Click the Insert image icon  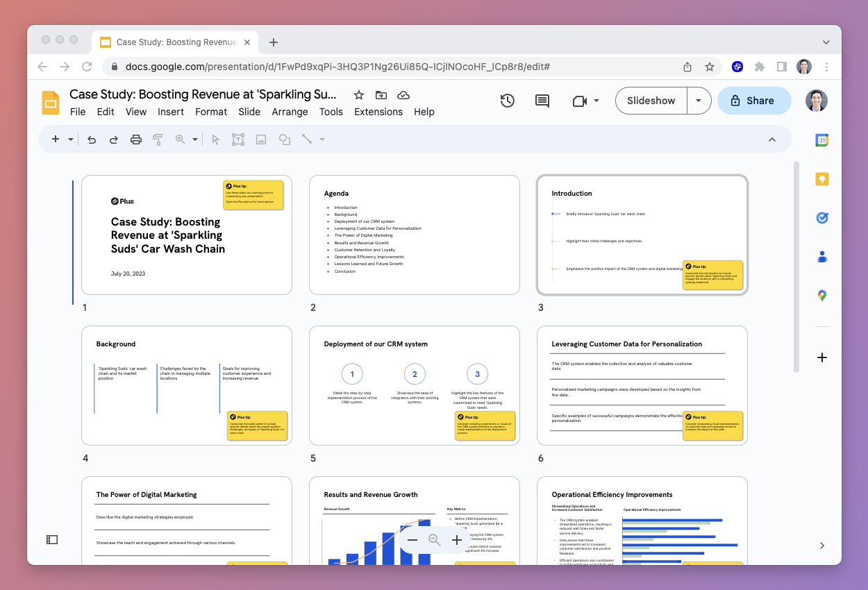coord(260,139)
